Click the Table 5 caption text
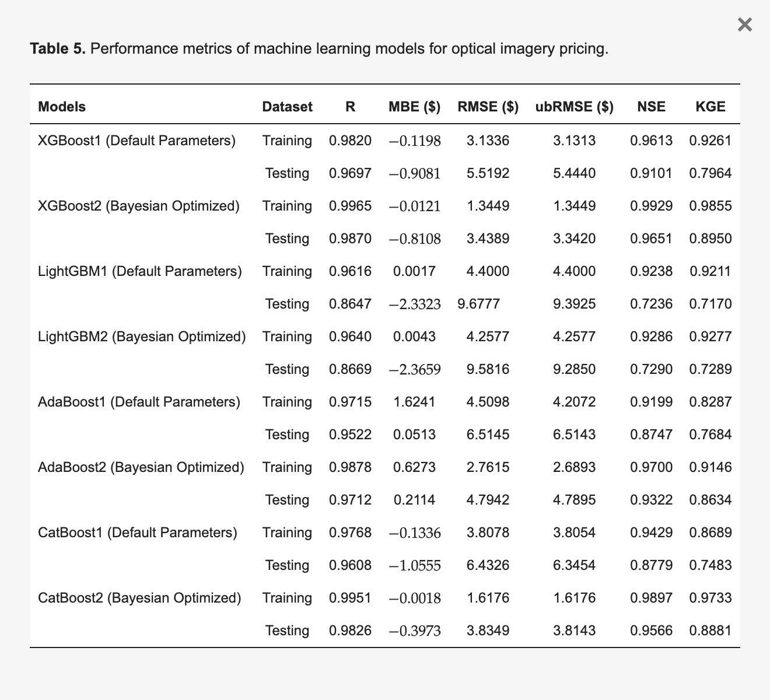The image size is (770, 700). (319, 48)
